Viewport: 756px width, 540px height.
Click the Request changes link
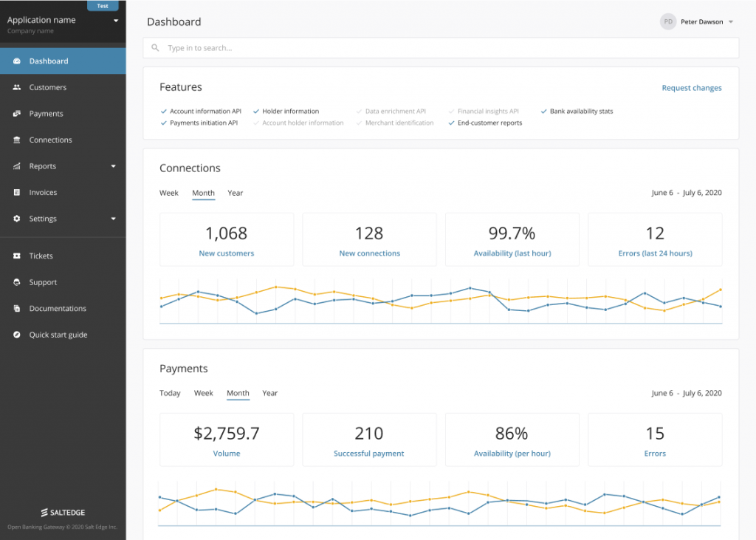tap(691, 87)
